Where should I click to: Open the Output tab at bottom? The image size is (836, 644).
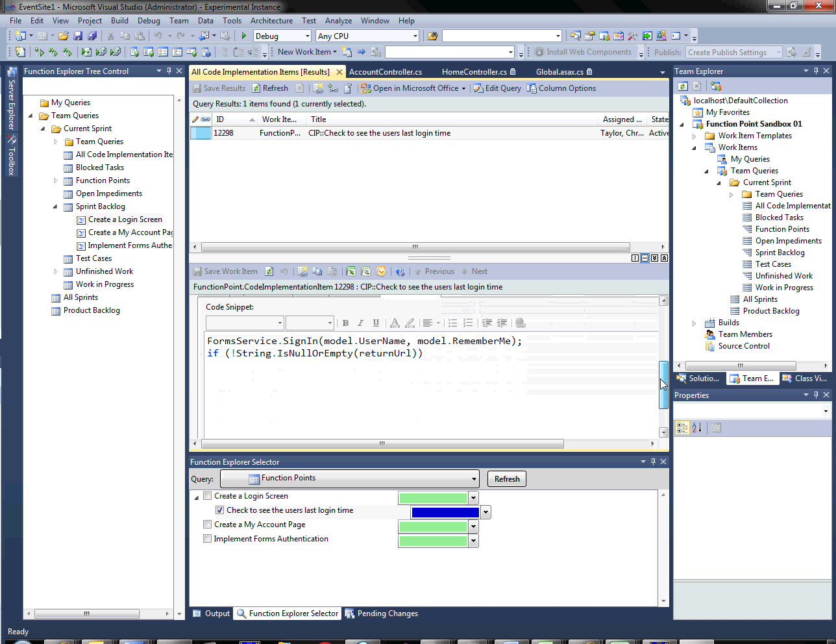(x=212, y=613)
